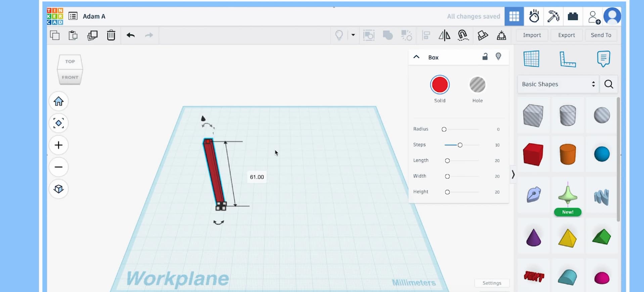
Task: Open the Blocks pickaxe mode
Action: click(x=553, y=16)
